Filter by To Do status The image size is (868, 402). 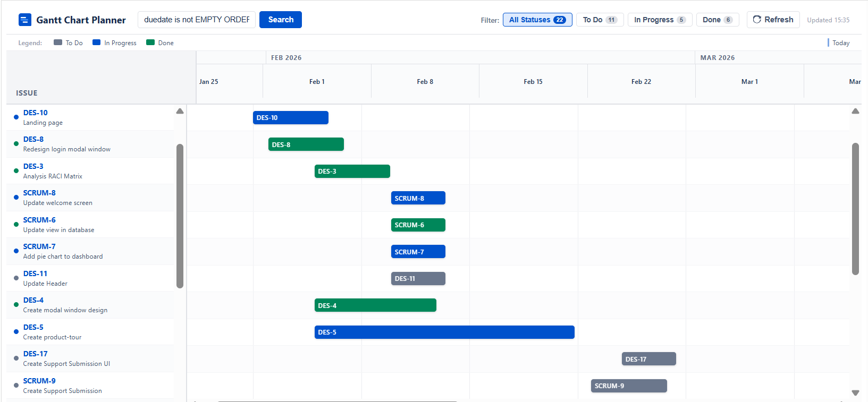[x=600, y=20]
